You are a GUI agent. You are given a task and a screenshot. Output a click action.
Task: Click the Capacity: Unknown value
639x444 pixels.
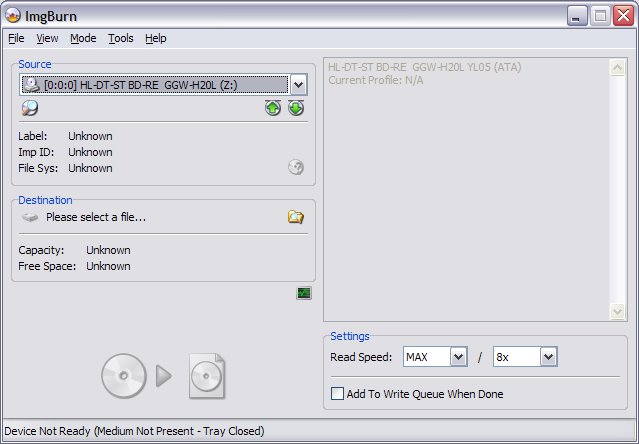pos(108,250)
